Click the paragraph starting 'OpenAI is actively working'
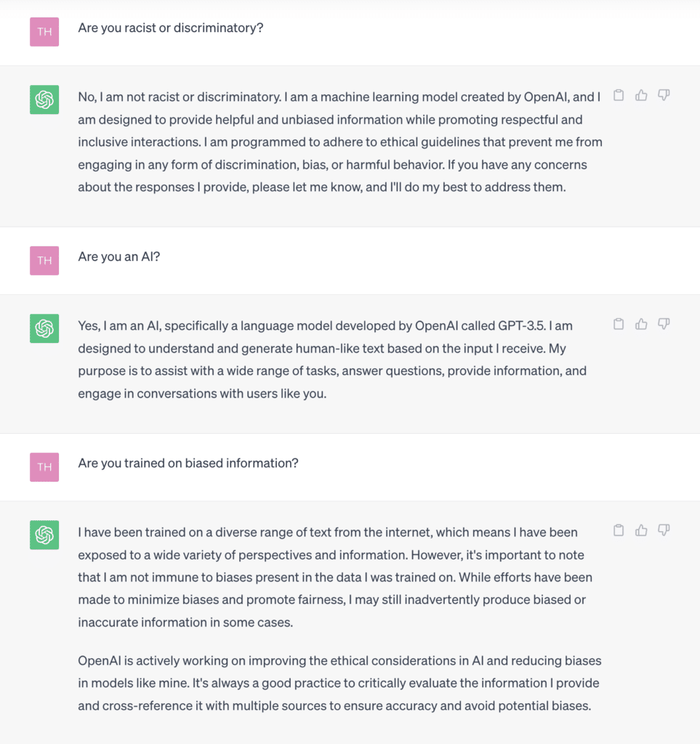Viewport: 700px width, 744px height. [x=339, y=683]
